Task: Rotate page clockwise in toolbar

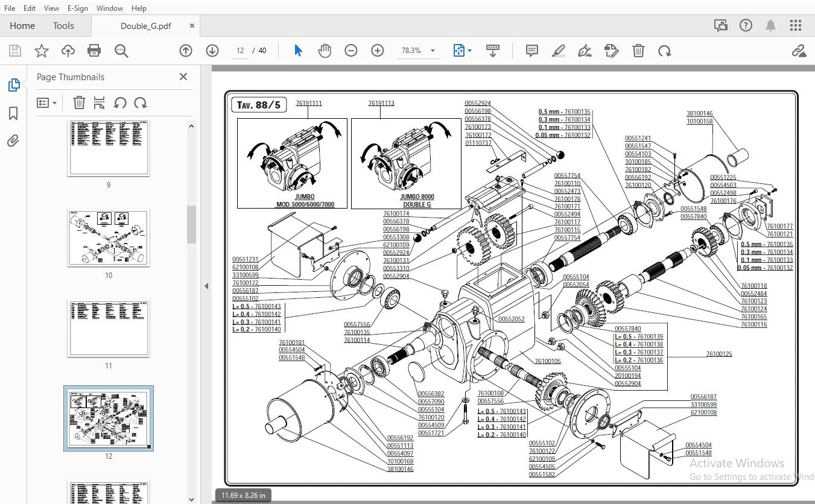Action: click(665, 51)
